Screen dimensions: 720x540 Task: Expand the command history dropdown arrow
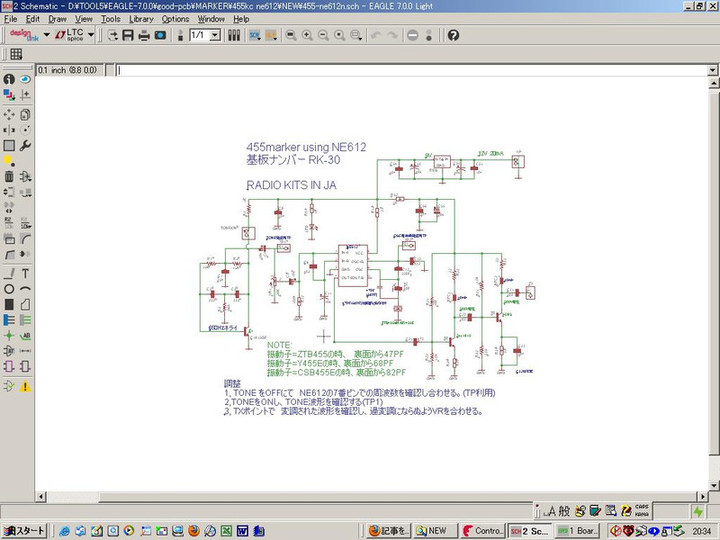(711, 70)
